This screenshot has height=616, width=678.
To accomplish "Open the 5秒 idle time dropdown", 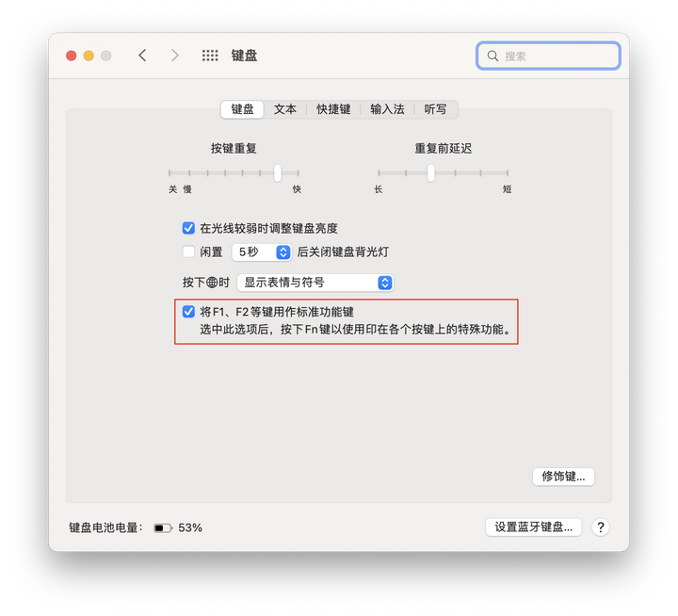I will pos(261,251).
